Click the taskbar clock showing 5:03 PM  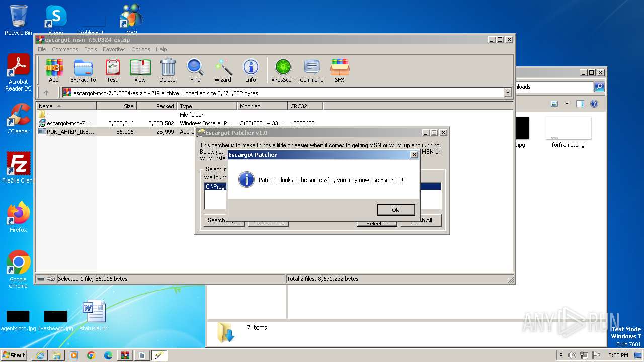[x=618, y=355]
